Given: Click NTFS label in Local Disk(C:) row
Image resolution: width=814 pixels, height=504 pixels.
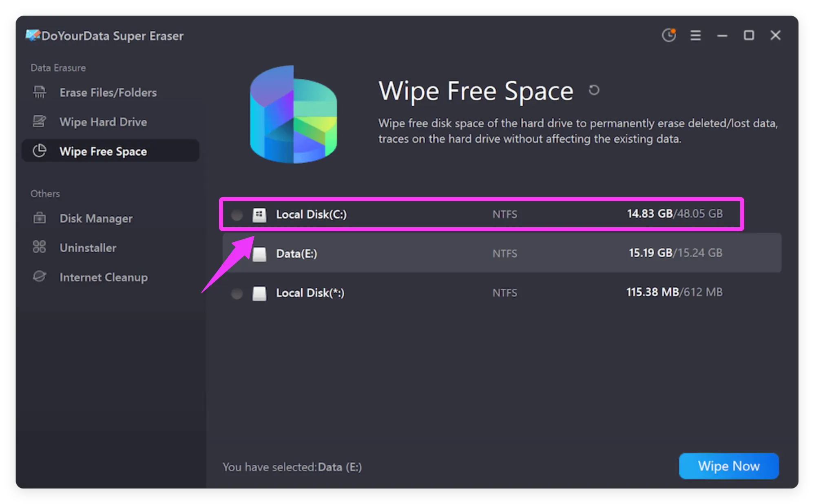Looking at the screenshot, I should [504, 214].
